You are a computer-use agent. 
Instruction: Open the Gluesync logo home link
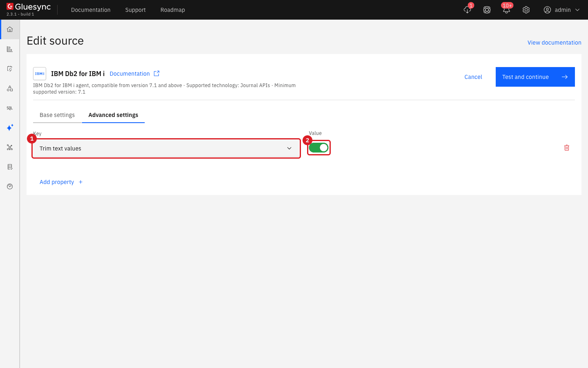[29, 7]
